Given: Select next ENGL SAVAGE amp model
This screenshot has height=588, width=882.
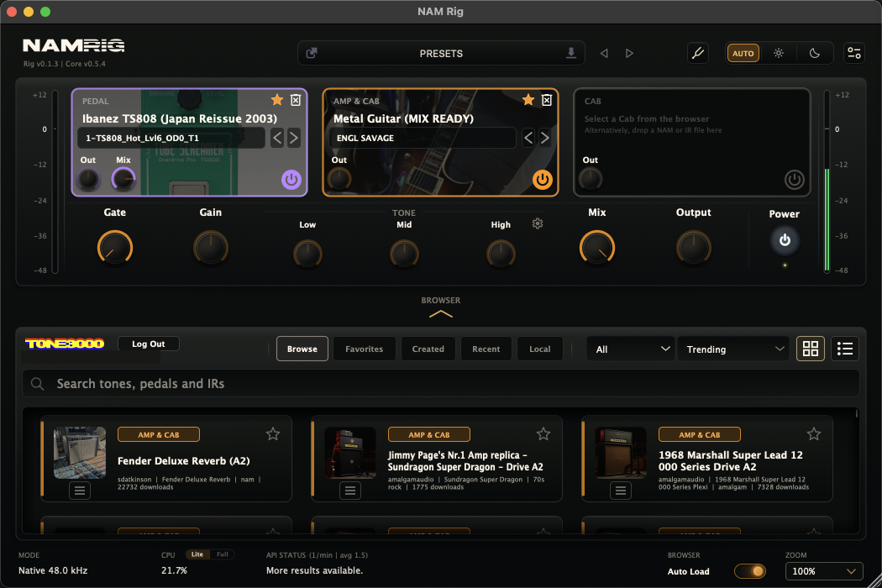Looking at the screenshot, I should 544,138.
